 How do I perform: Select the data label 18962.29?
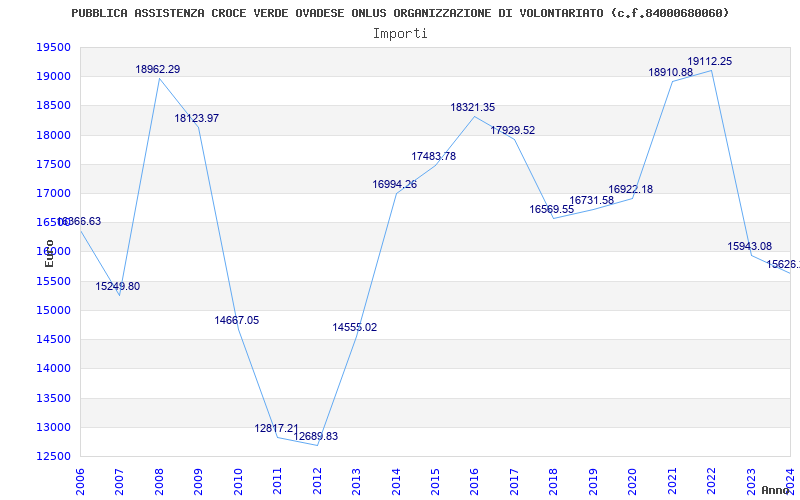tap(158, 69)
